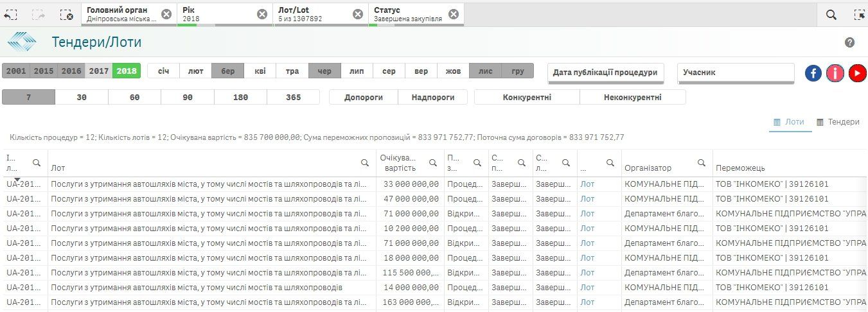Select month чер filter
Viewport: 868px width, 312px height.
(x=324, y=71)
